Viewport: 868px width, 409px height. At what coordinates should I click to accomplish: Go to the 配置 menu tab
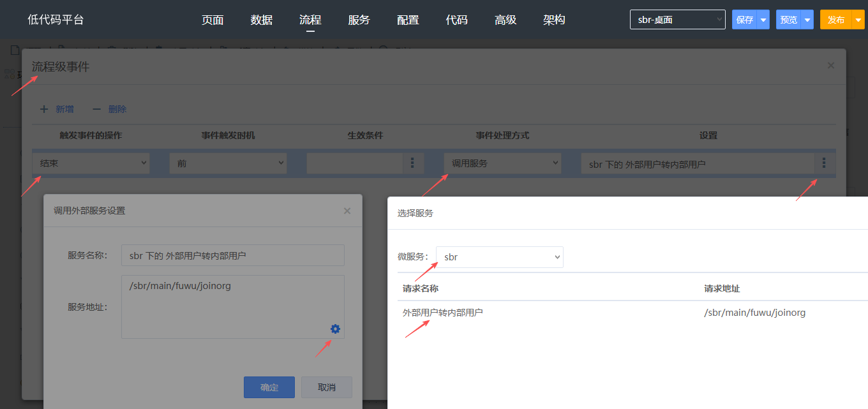[408, 20]
